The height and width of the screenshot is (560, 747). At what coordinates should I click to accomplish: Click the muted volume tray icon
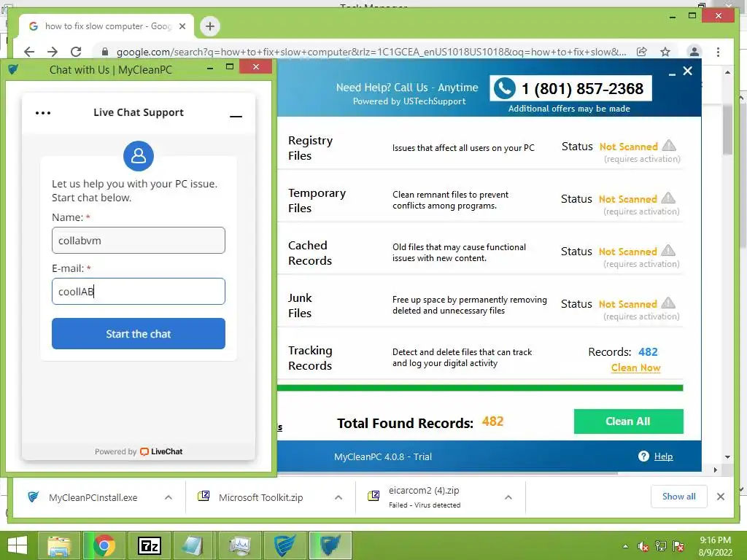(643, 546)
